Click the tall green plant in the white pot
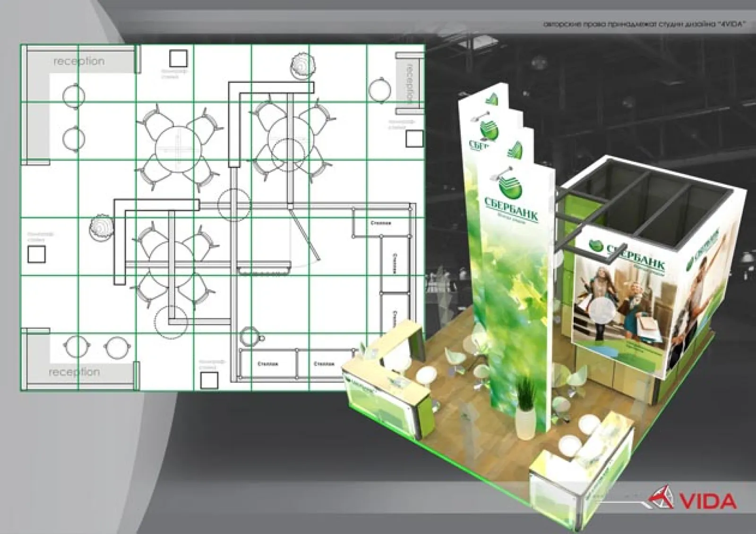Image resolution: width=756 pixels, height=534 pixels. [x=526, y=409]
